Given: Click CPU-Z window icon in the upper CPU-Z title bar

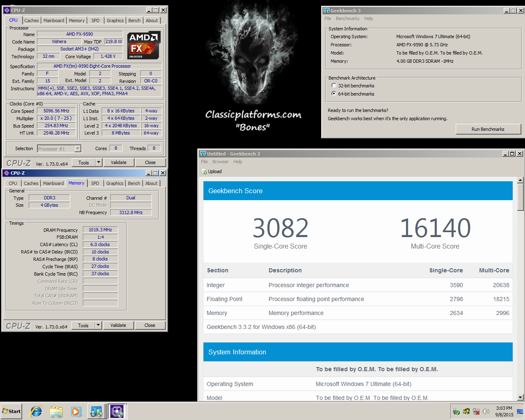Looking at the screenshot, I should [x=7, y=10].
